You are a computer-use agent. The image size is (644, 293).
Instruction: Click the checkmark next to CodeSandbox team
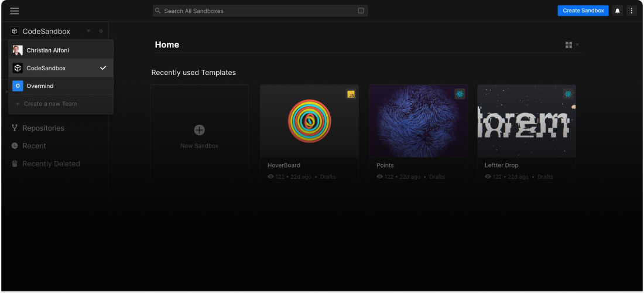tap(103, 68)
